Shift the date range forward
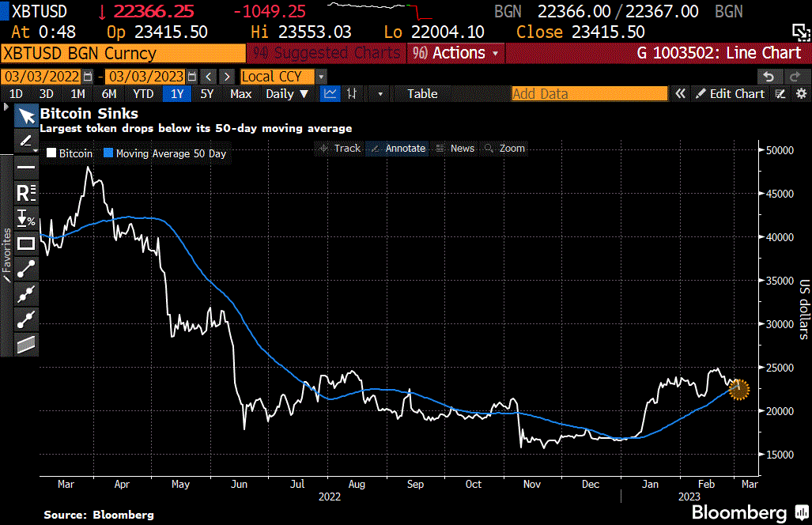Screen dimensions: 812x525 [227, 77]
